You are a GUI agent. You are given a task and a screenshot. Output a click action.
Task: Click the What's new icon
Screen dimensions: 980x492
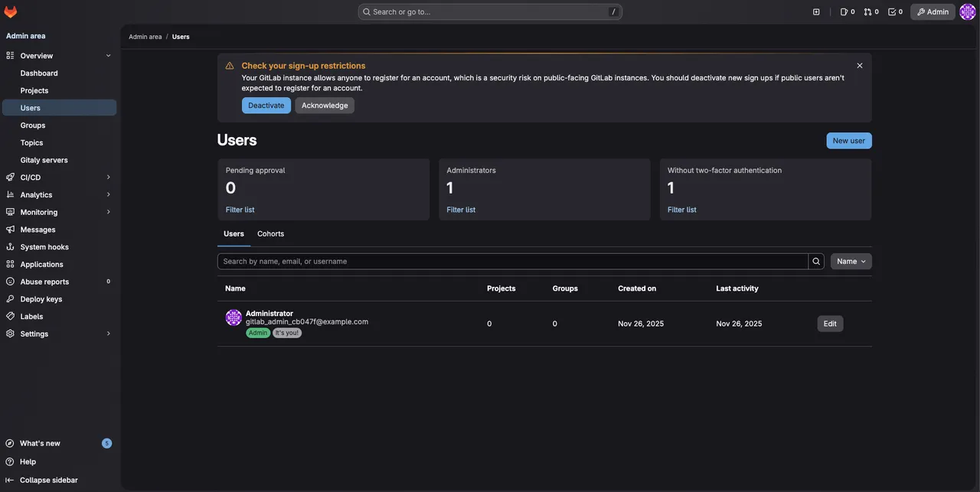[10, 443]
